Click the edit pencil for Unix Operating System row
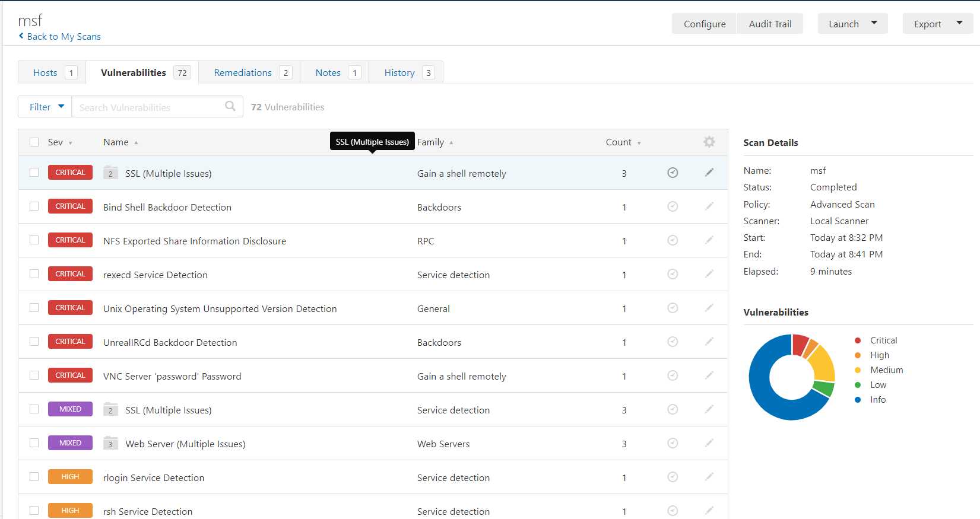980x519 pixels. click(709, 308)
